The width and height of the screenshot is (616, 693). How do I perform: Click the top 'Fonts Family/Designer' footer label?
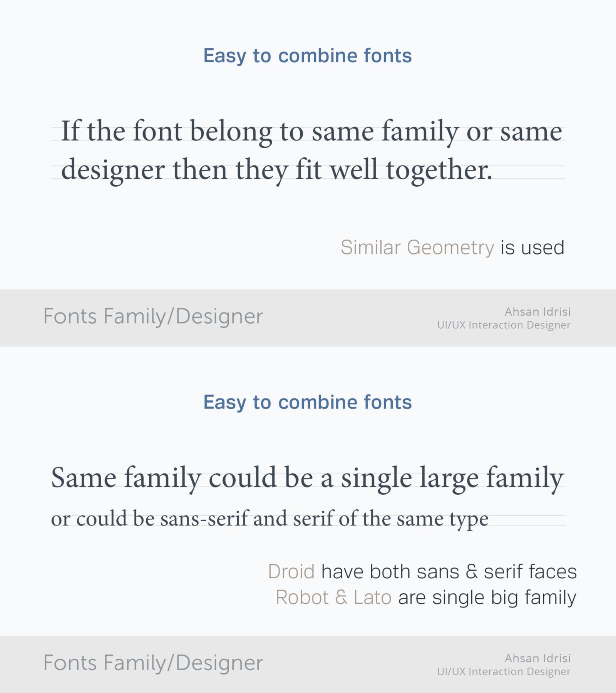coord(153,317)
